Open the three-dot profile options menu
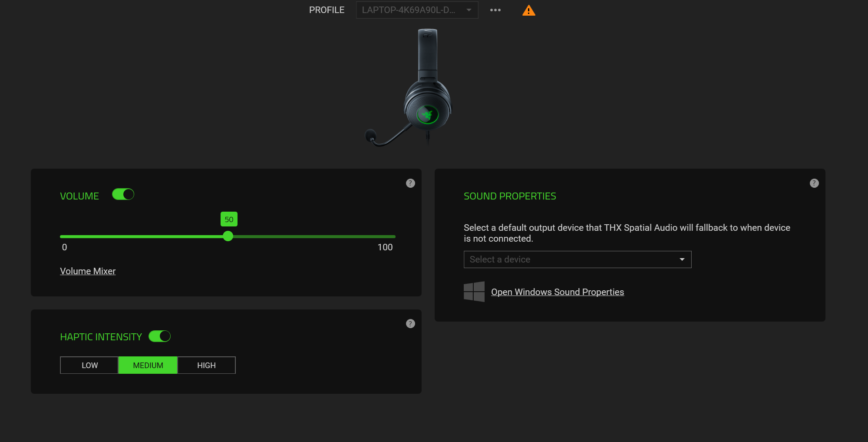 point(495,10)
